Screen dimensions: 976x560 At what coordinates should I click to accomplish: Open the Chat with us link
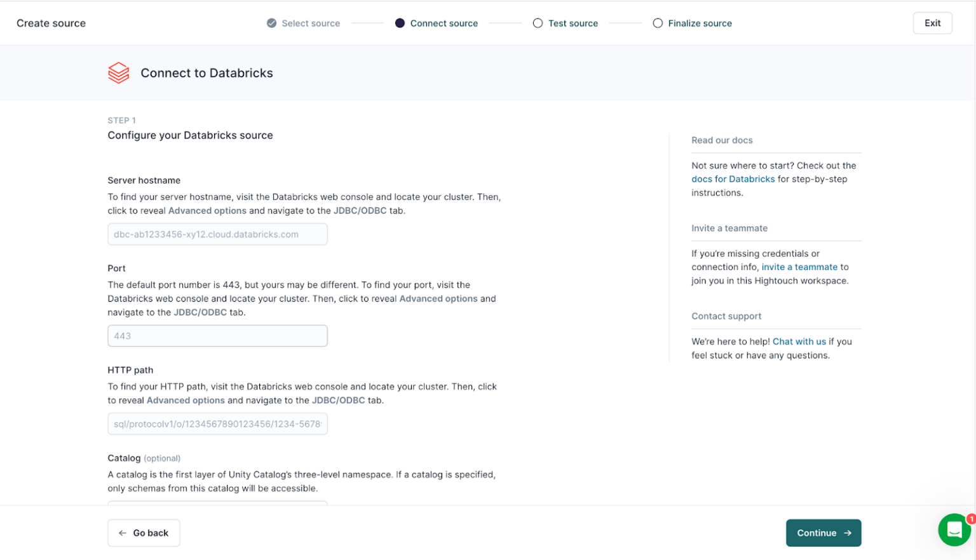(799, 342)
